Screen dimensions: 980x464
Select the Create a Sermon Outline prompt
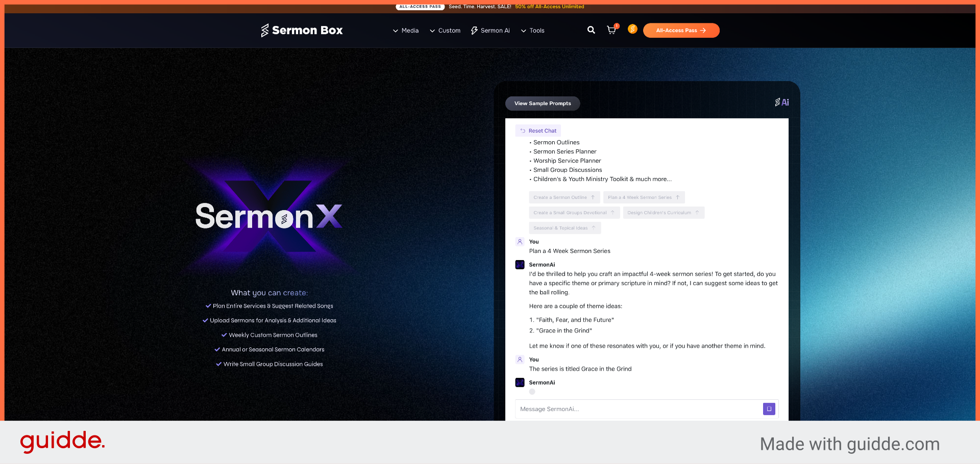(564, 197)
